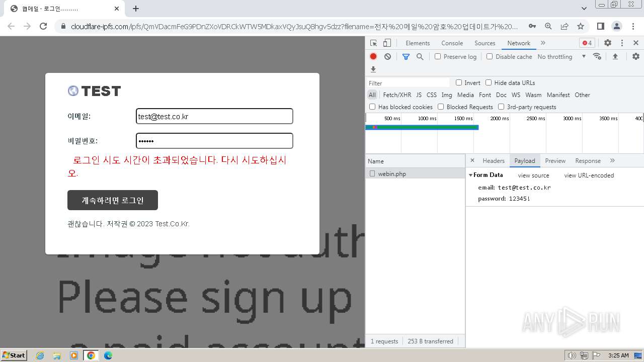Open File Explorer from taskbar
The width and height of the screenshot is (644, 362).
pos(57,355)
